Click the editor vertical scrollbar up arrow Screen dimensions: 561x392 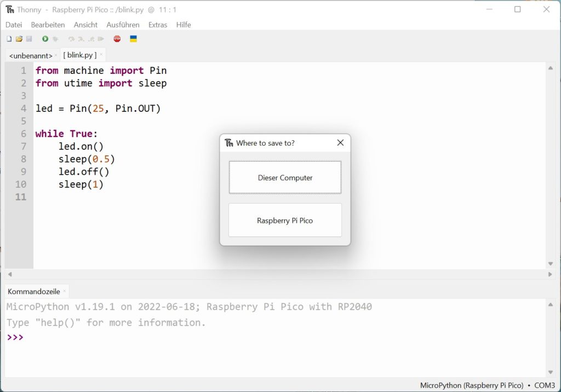(550, 68)
